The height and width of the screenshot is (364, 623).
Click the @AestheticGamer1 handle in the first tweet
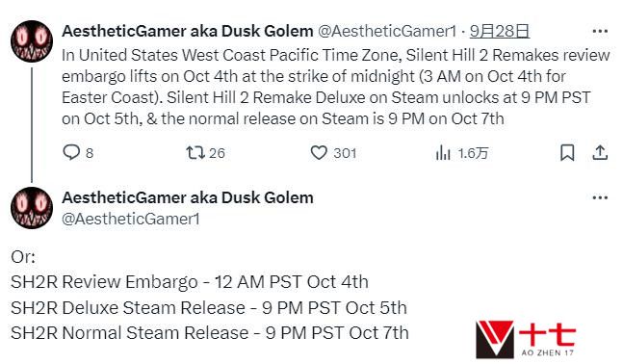[x=387, y=32]
